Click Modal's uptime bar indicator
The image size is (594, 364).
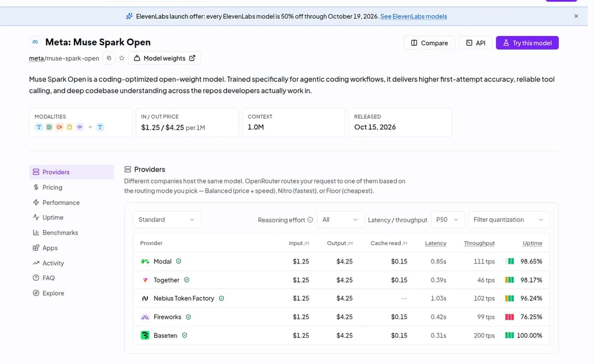(510, 261)
